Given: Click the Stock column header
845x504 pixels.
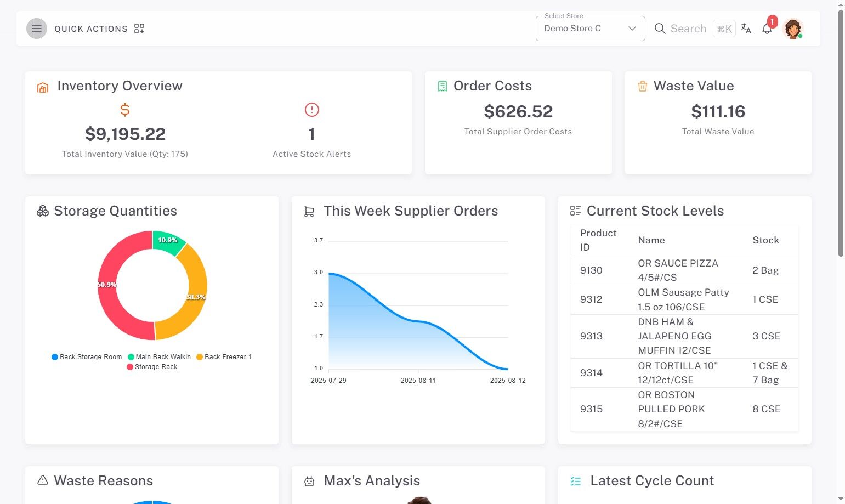Looking at the screenshot, I should pos(765,240).
